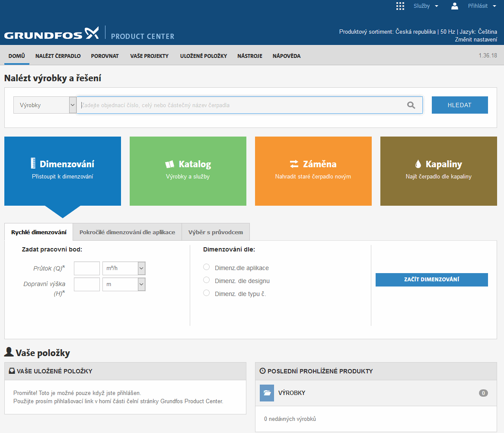Open the Dimenzování ruler tile
This screenshot has width=504, height=433.
pos(63,171)
